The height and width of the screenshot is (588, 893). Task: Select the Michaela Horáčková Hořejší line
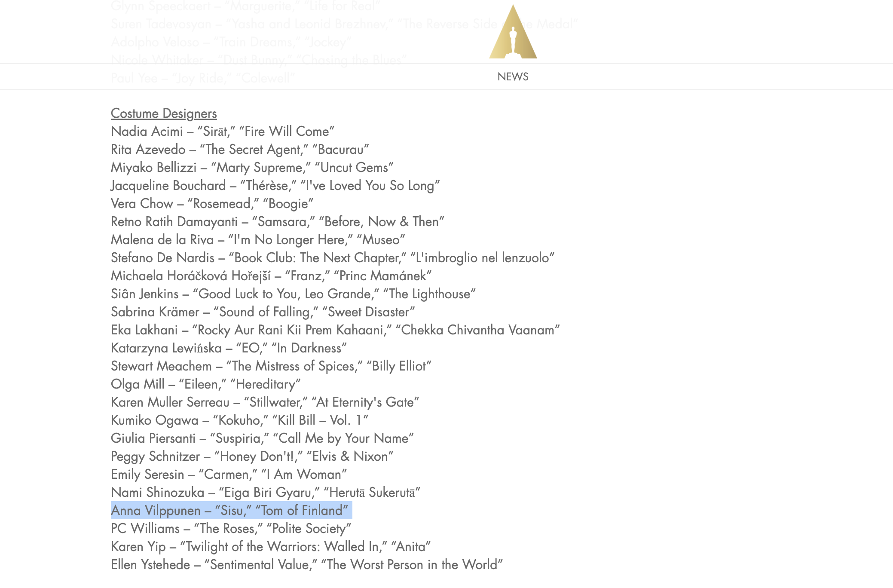[x=271, y=276]
